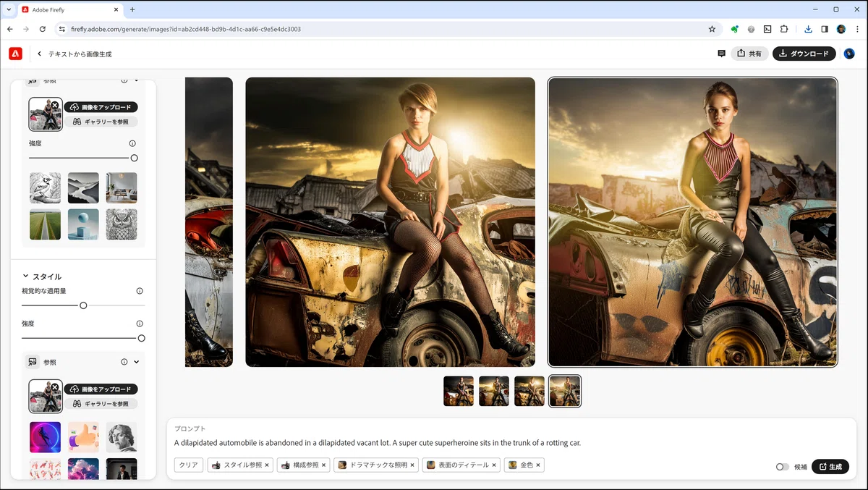This screenshot has width=868, height=490.
Task: Collapse the スタイル section
Action: [26, 276]
